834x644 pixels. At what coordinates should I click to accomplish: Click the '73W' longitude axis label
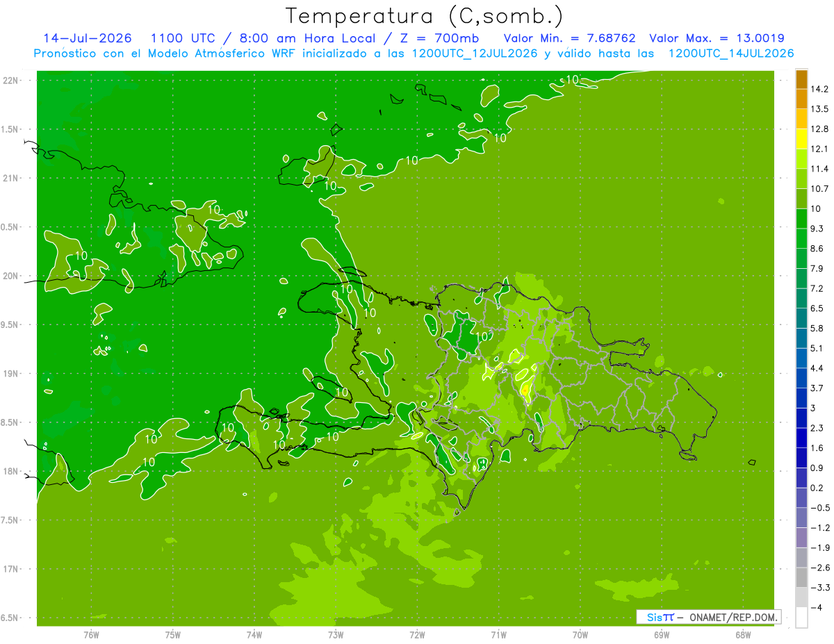coord(336,635)
